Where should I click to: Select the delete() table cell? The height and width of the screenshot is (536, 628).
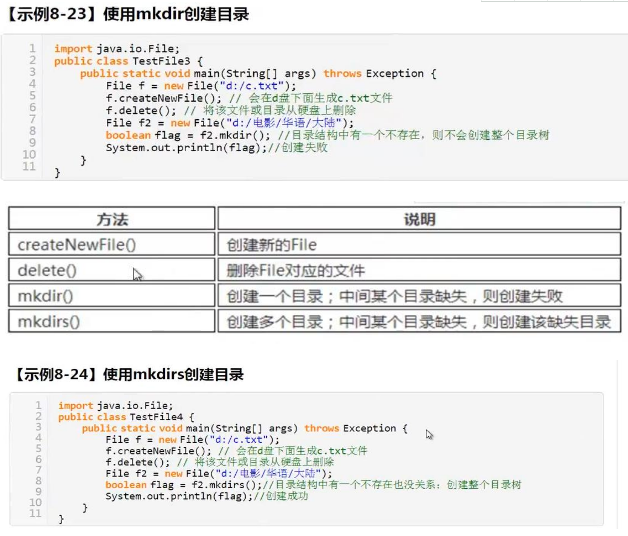tap(112, 270)
